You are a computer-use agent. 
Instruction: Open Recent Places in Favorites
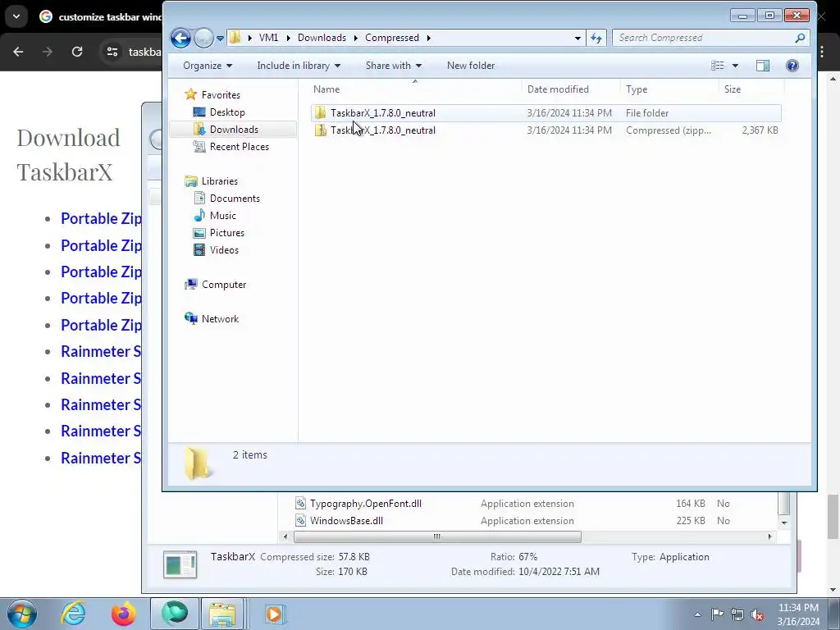(240, 147)
